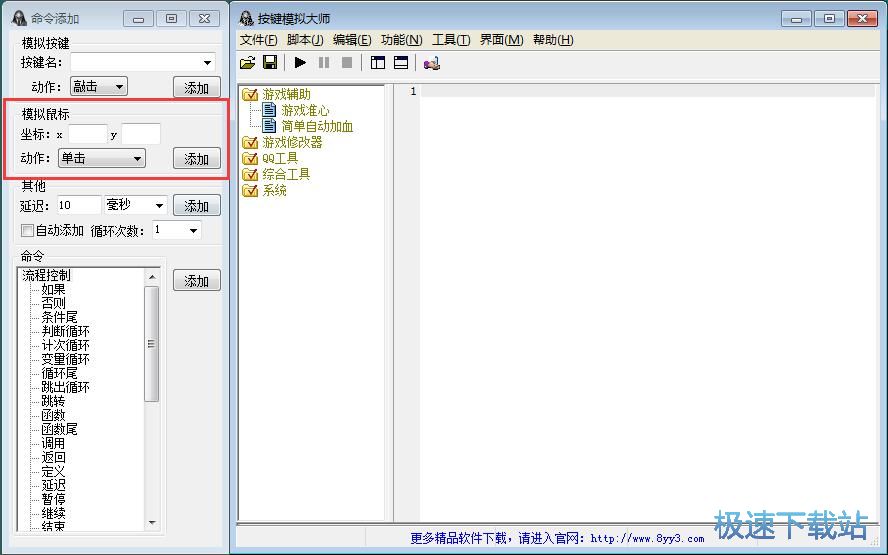The image size is (888, 555).
Task: Click the command list scrollbar up arrow
Action: [151, 276]
